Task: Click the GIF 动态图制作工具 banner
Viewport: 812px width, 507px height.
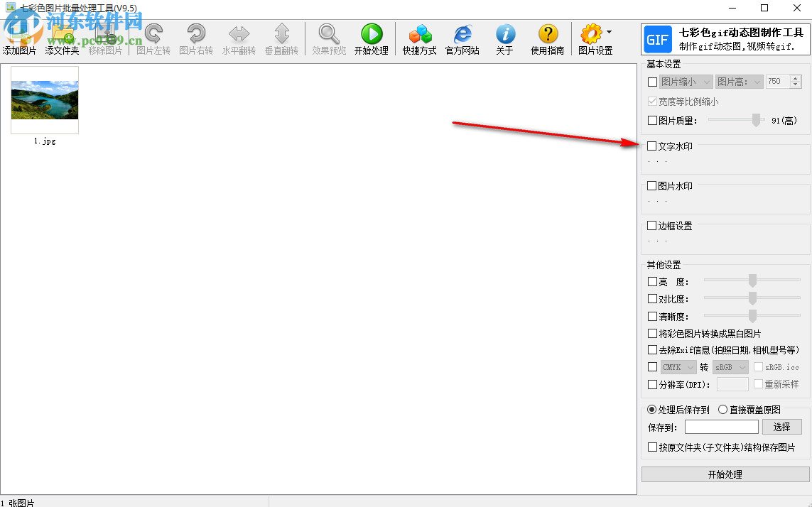Action: (x=725, y=39)
